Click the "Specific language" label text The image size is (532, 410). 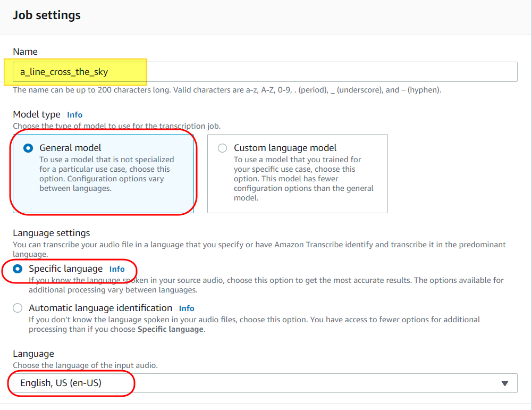tap(65, 269)
